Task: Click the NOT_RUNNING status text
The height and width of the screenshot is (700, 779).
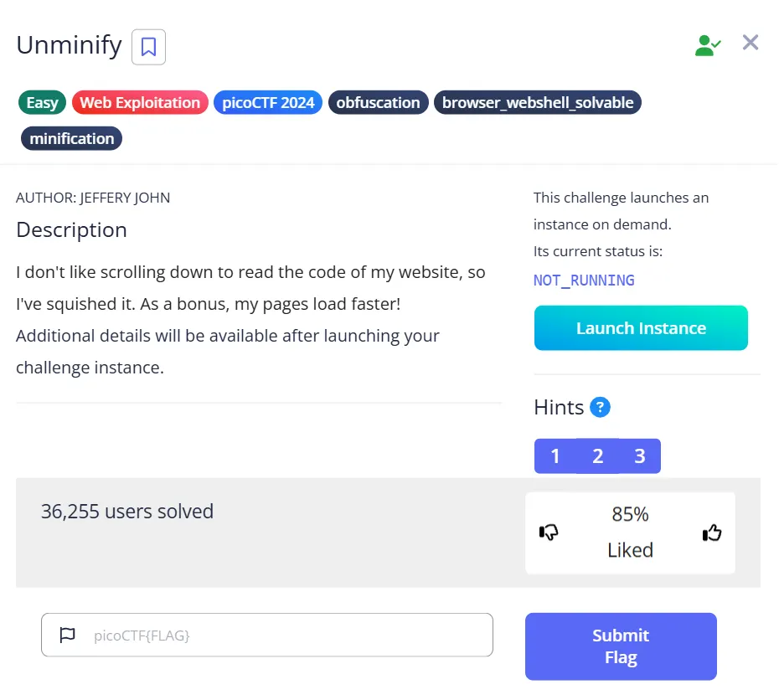Action: (x=584, y=280)
